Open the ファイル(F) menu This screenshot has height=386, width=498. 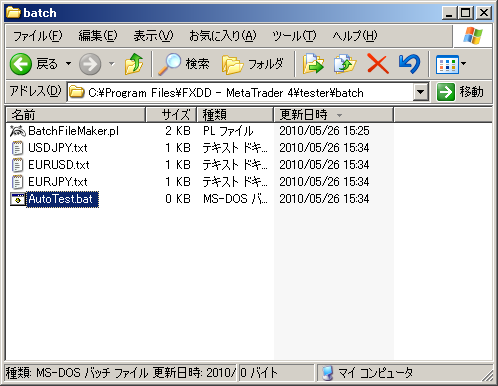[37, 36]
